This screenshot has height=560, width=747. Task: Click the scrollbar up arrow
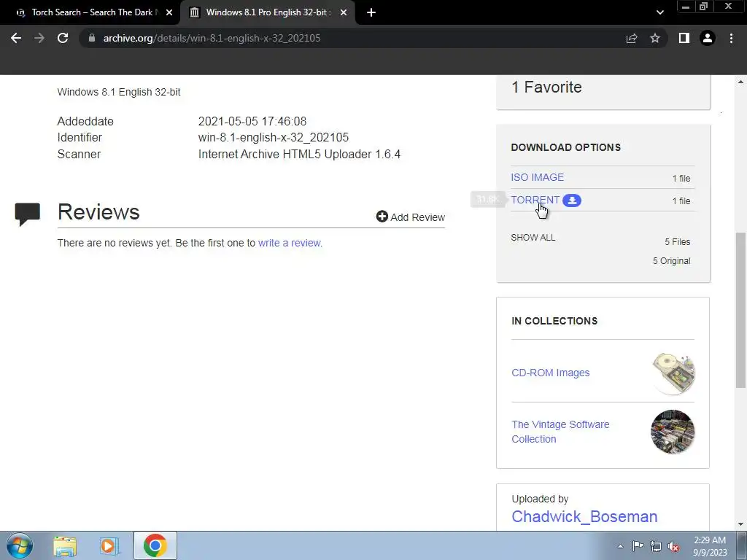coord(741,82)
